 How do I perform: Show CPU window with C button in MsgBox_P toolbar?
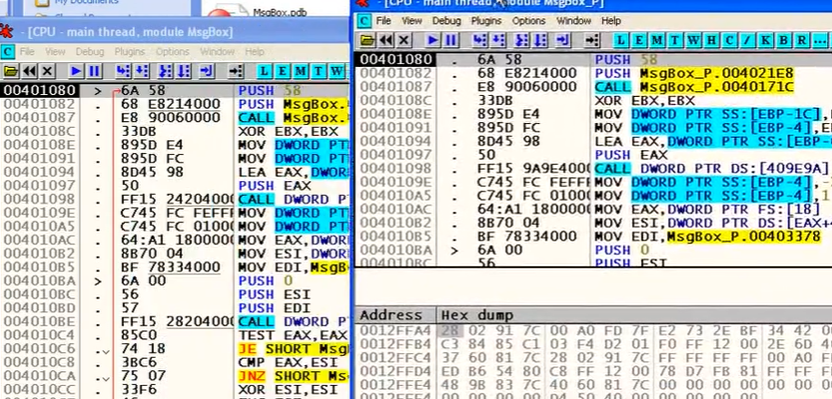point(730,40)
